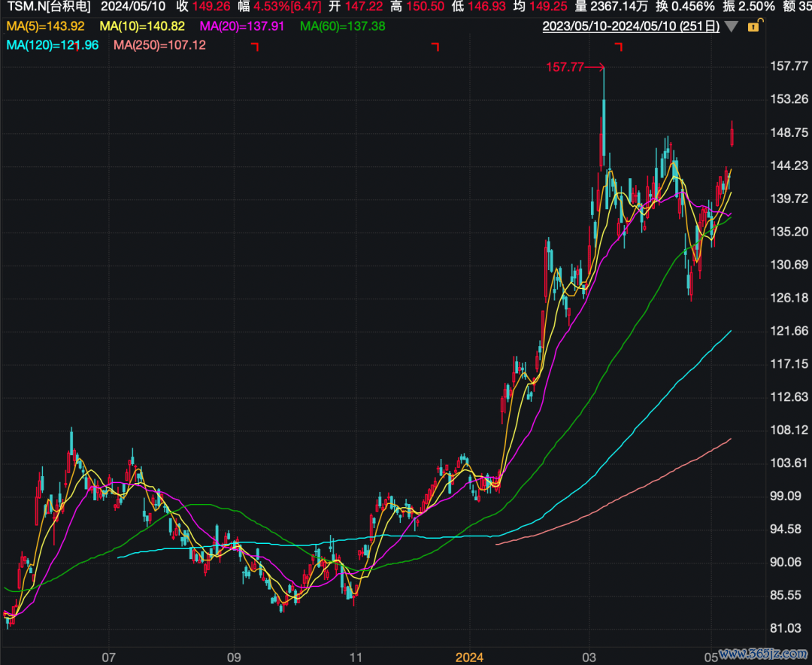812x665 pixels.
Task: Click the latest red candlestick near 148.75
Action: coord(732,136)
